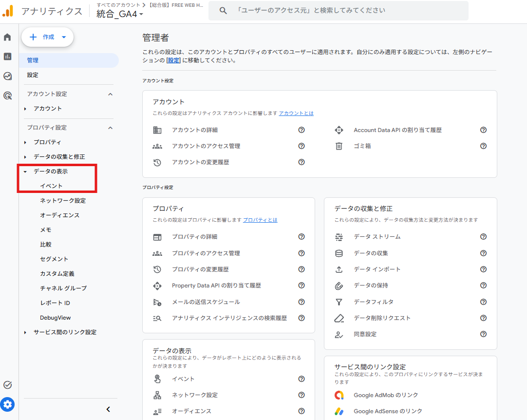
Task: Open レポート ID in the sidebar
Action: (55, 303)
